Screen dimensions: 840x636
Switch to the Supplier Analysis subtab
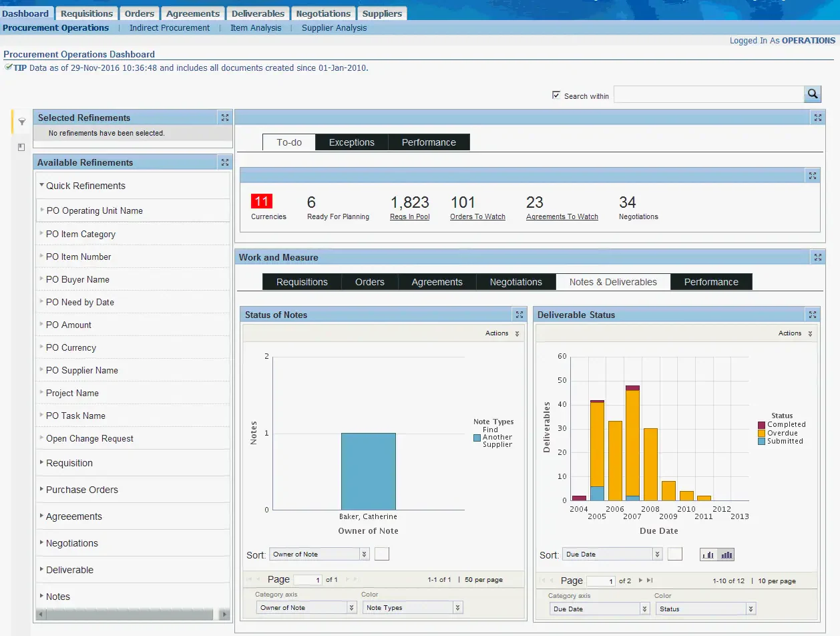[334, 28]
